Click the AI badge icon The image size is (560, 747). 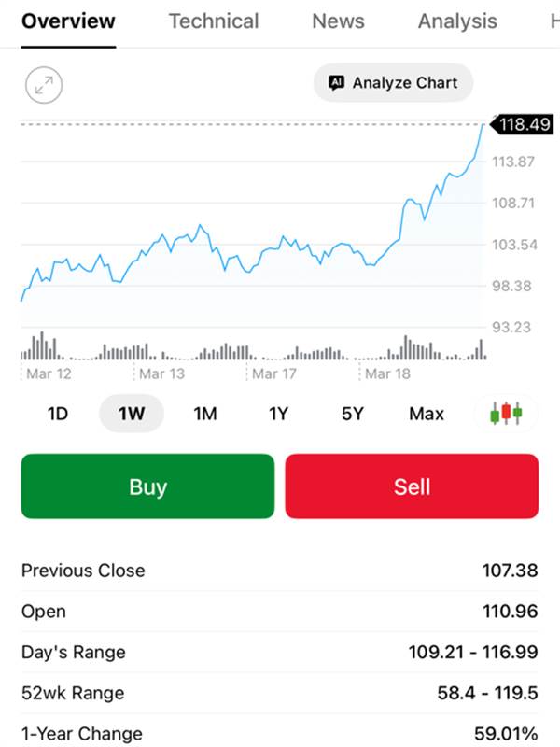[x=337, y=83]
